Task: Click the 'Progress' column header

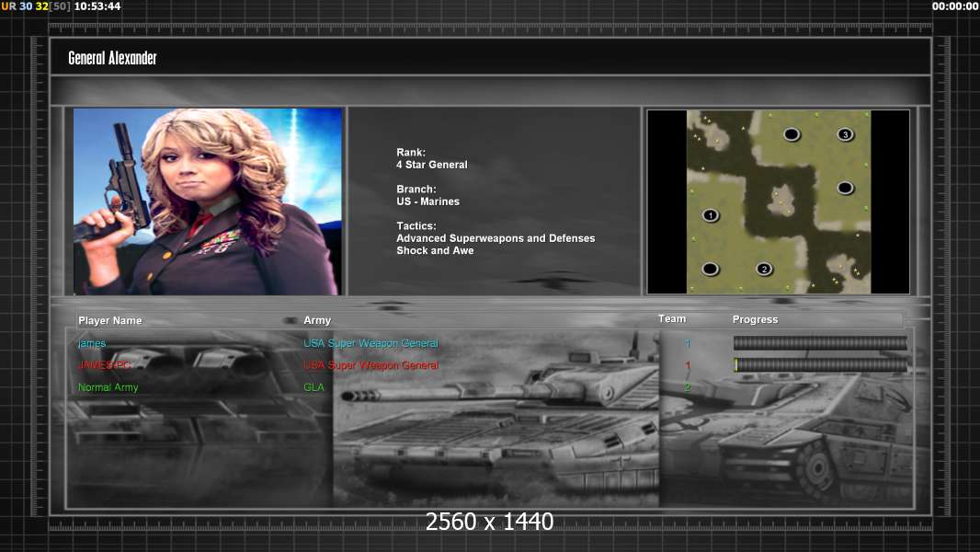Action: tap(755, 319)
